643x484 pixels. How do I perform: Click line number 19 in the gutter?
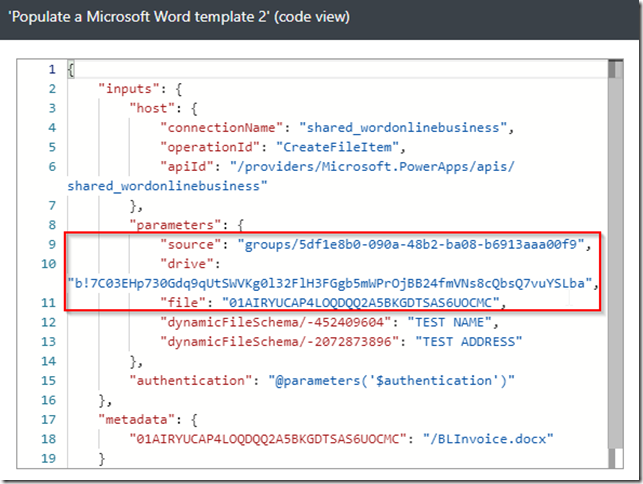[48, 459]
